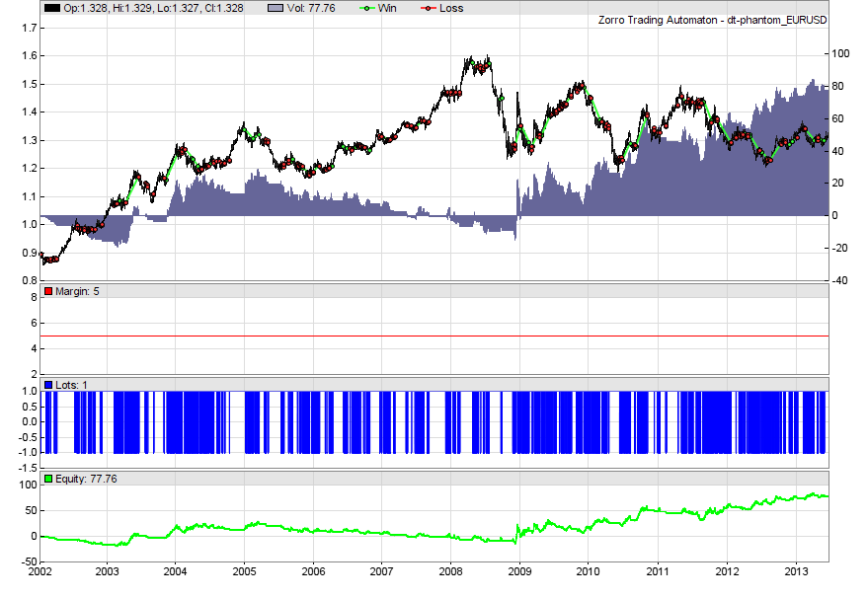Select the green Win legend marker

pyautogui.click(x=366, y=8)
